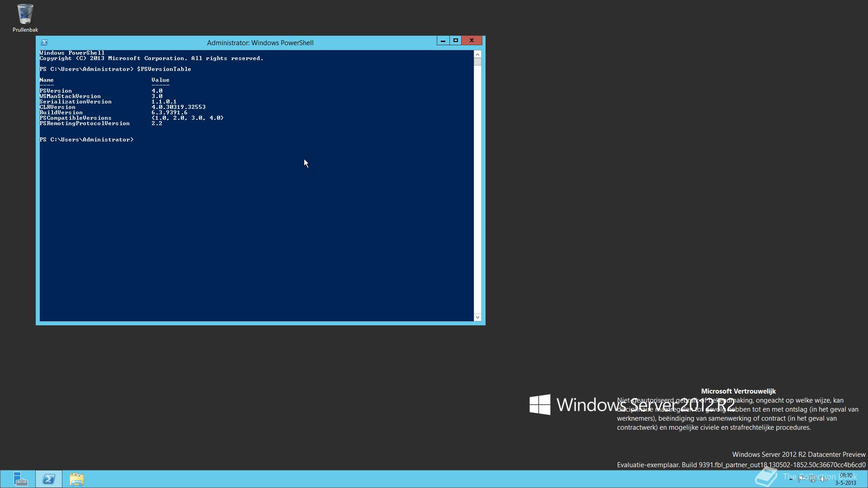The width and height of the screenshot is (868, 488).
Task: Click the PowerShell scrollbar thumb
Action: click(x=477, y=61)
